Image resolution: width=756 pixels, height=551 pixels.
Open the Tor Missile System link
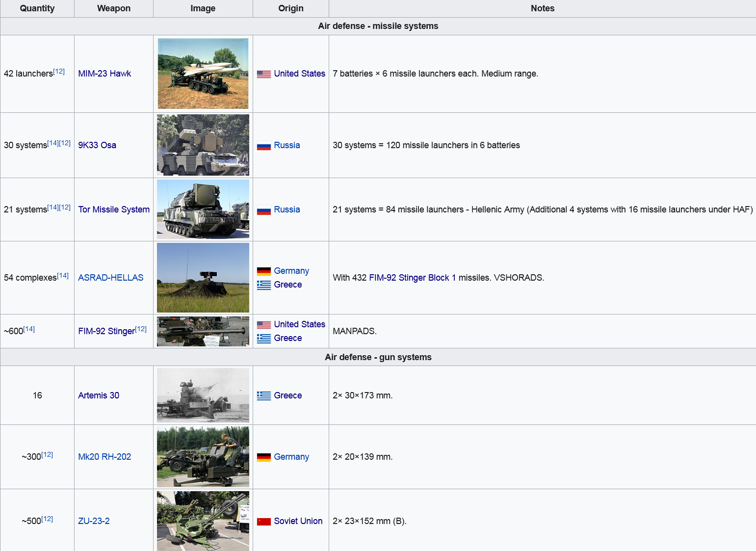(114, 210)
